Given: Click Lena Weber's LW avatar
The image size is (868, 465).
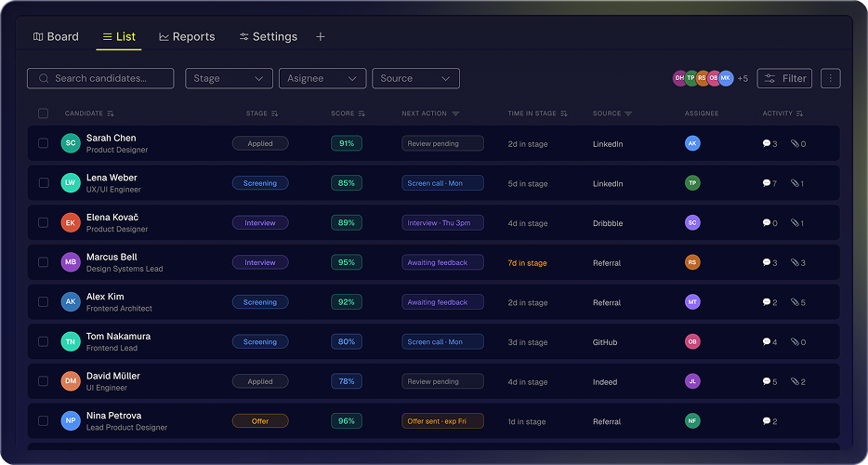Looking at the screenshot, I should 71,183.
